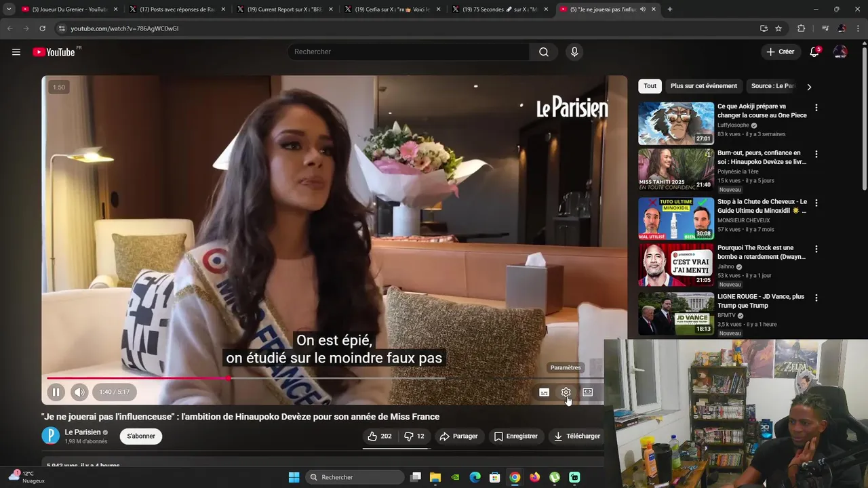
Task: Open Luffylosophe channel name link
Action: click(733, 125)
